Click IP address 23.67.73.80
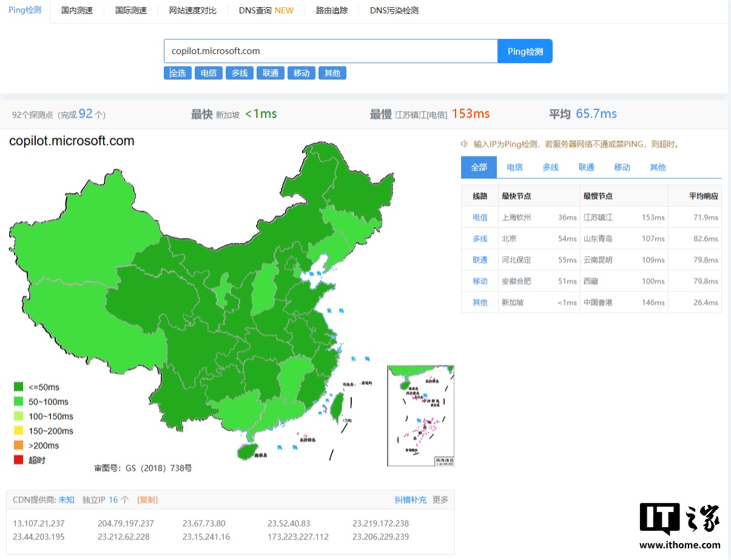The width and height of the screenshot is (731, 560). tap(204, 524)
